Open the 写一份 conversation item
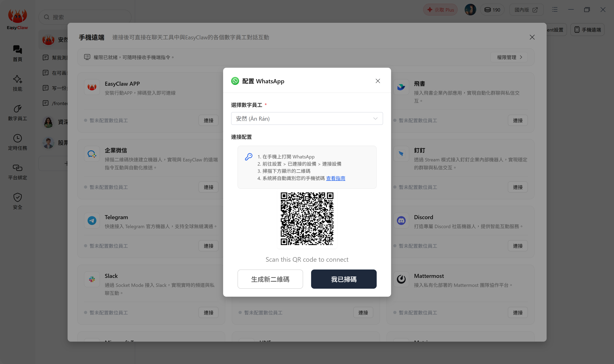 [x=55, y=88]
